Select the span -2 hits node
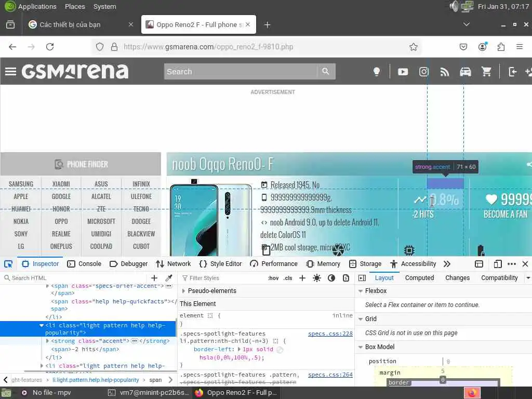Viewport: 532px width, 399px height. coord(85,349)
